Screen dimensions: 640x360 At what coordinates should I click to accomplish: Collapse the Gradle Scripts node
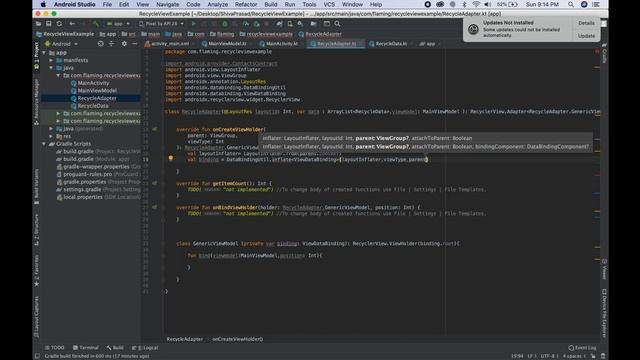click(44, 144)
